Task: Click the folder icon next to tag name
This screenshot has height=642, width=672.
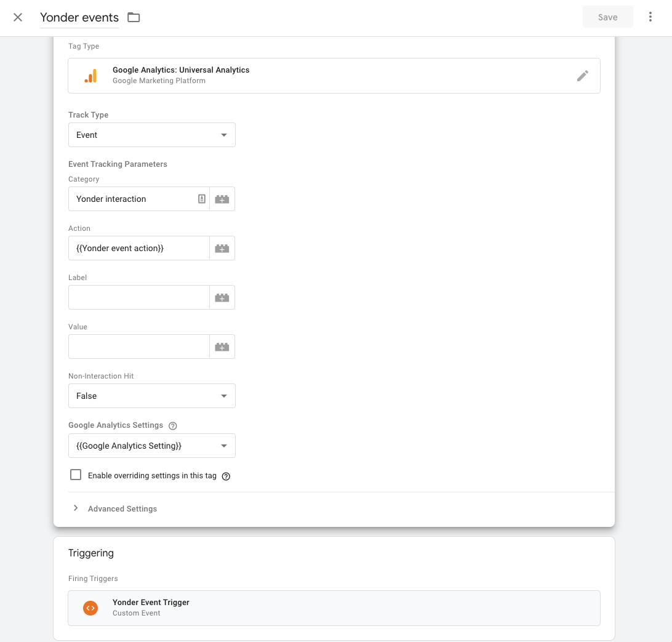Action: [134, 17]
